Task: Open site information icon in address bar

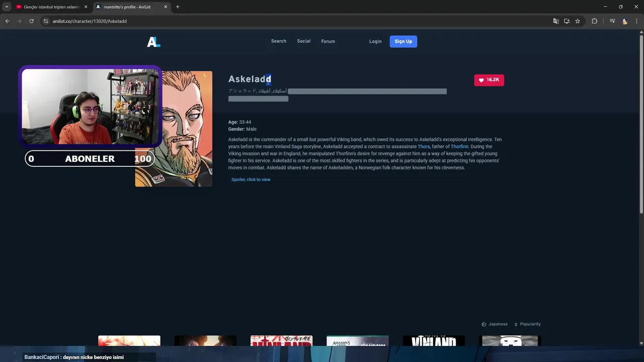Action: pos(46,21)
